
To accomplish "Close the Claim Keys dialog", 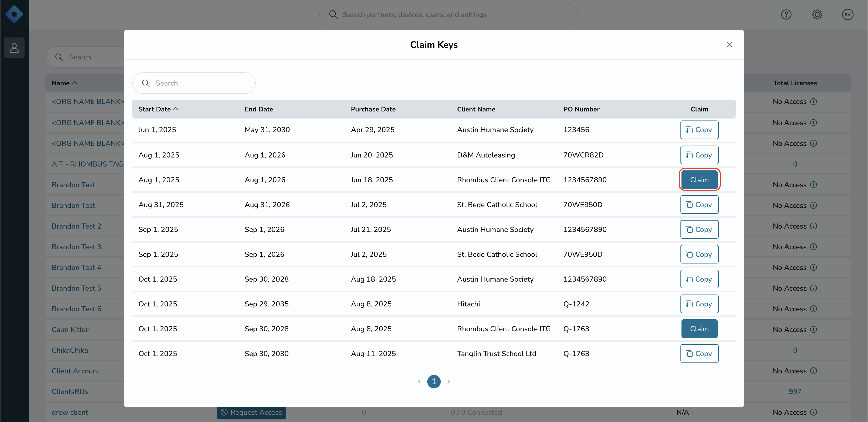I will (730, 44).
